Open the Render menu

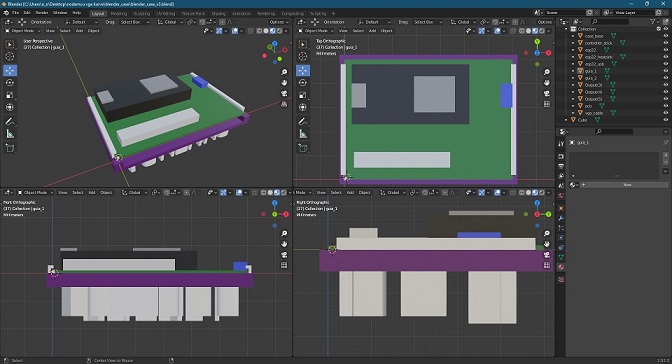pyautogui.click(x=42, y=13)
